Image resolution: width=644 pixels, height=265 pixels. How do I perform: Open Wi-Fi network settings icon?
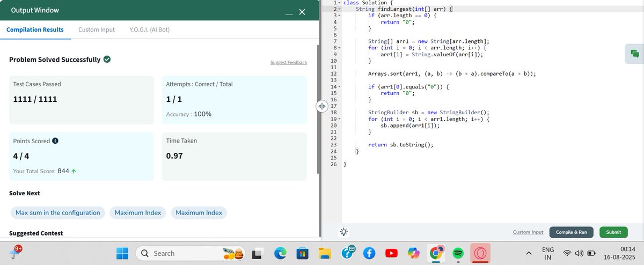click(567, 253)
